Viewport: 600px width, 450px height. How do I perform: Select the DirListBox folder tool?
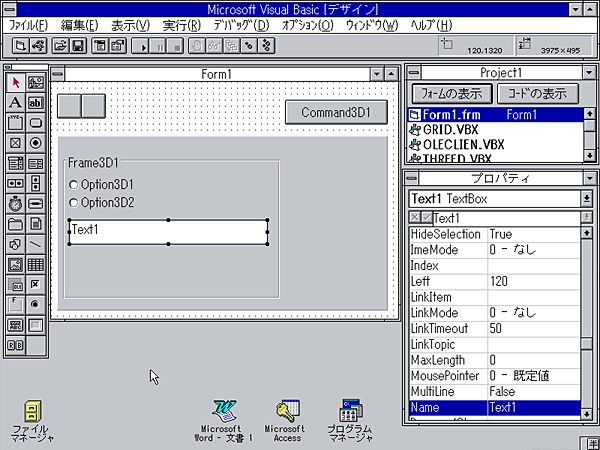coord(16,224)
